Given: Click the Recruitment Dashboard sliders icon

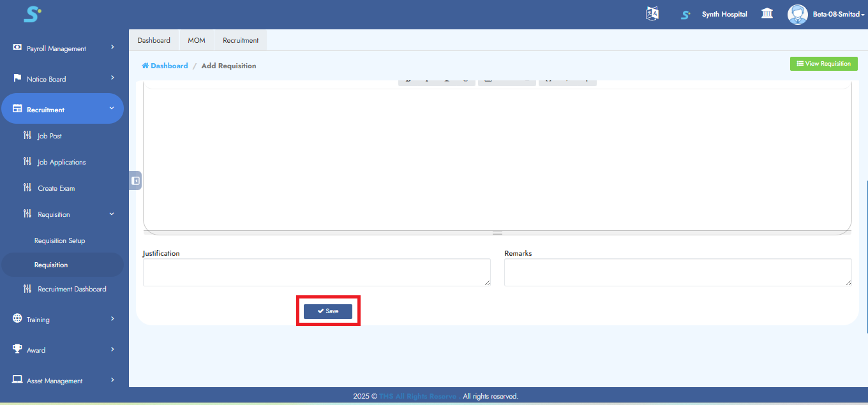Looking at the screenshot, I should tap(27, 289).
